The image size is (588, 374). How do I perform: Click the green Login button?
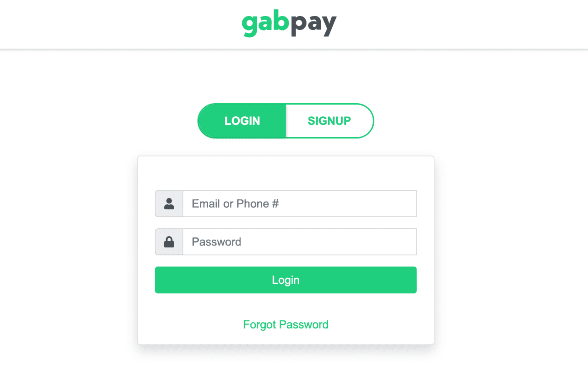point(286,280)
